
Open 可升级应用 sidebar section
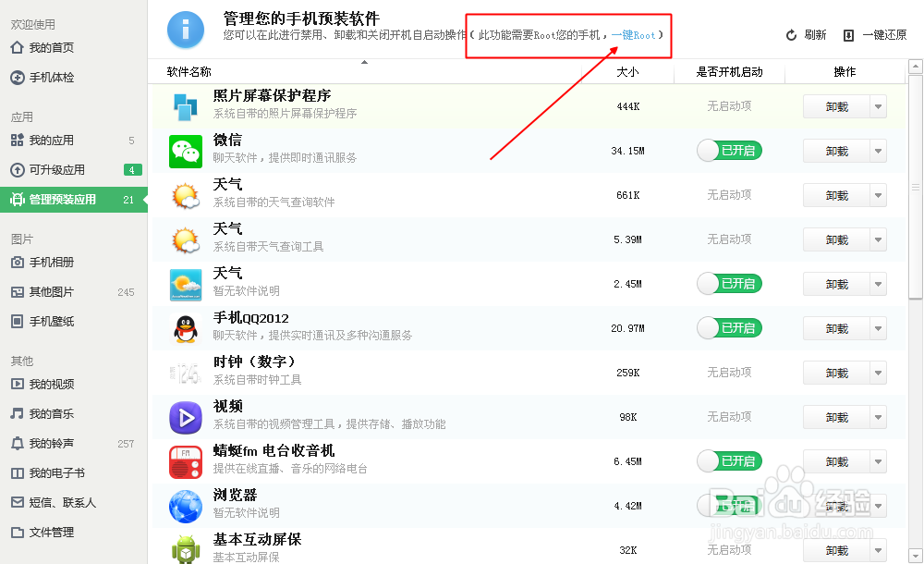74,170
